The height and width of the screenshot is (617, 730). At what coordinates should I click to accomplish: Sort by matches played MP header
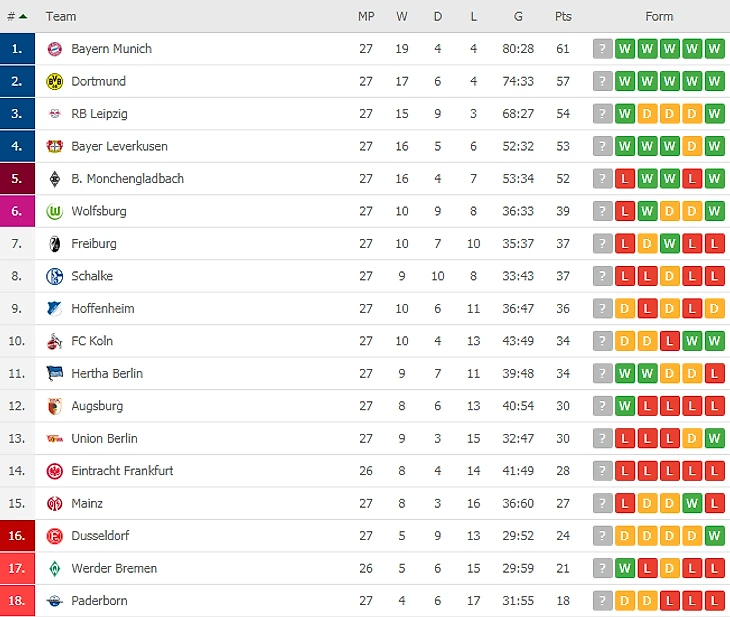[x=366, y=16]
